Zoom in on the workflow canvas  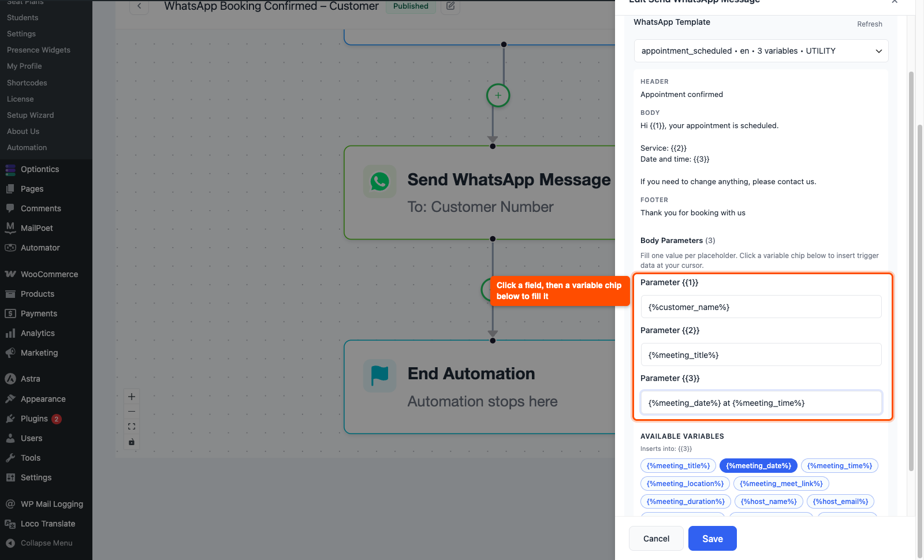tap(132, 397)
